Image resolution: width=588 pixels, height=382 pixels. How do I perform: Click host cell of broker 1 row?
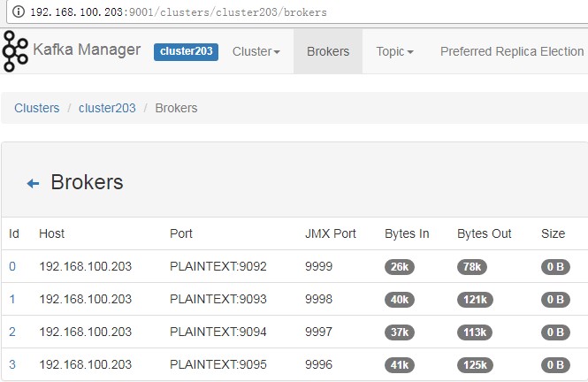pos(86,299)
